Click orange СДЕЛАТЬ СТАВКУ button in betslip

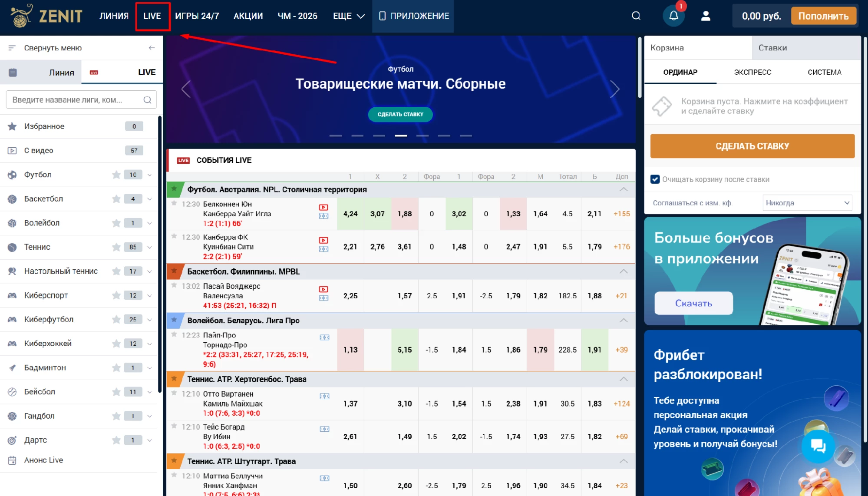(x=752, y=146)
